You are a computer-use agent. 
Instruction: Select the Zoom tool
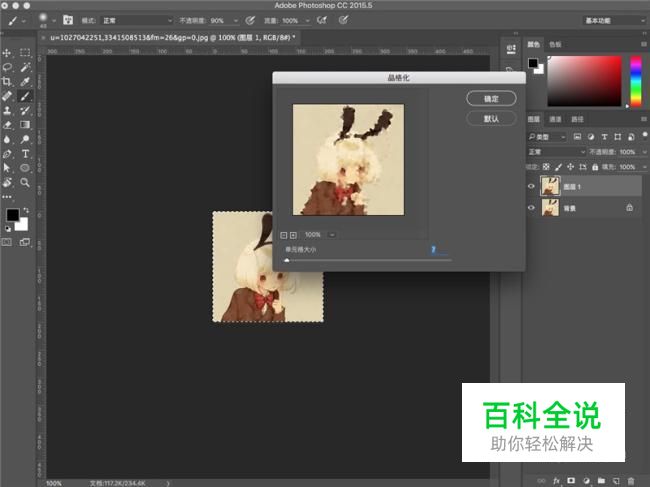click(x=25, y=182)
